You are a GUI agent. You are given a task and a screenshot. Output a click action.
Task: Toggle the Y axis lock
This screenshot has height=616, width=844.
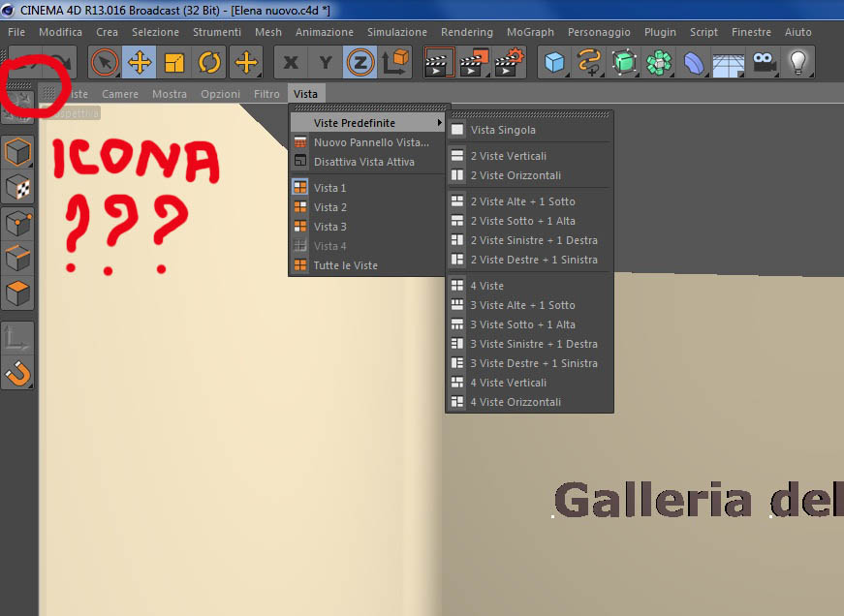click(x=326, y=62)
